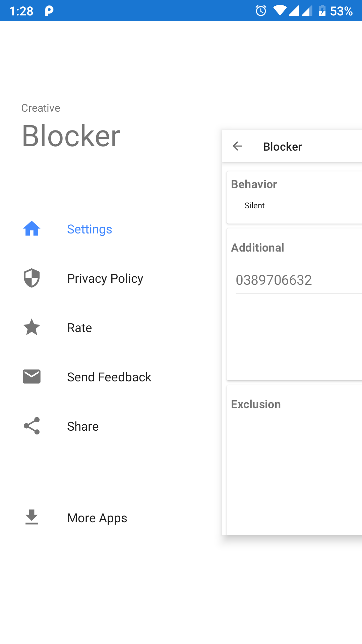Open the Settings menu item

click(89, 229)
